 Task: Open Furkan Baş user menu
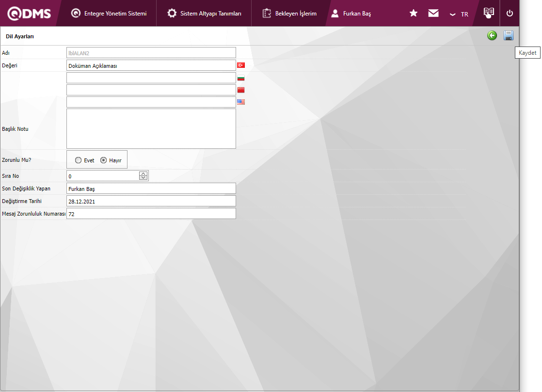351,14
